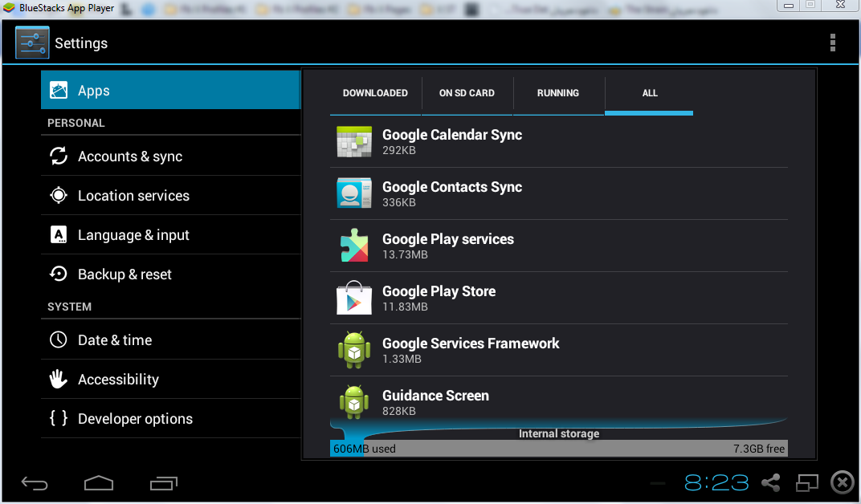Image resolution: width=861 pixels, height=504 pixels.
Task: Click the BlueStacks close X icon
Action: pos(842,482)
